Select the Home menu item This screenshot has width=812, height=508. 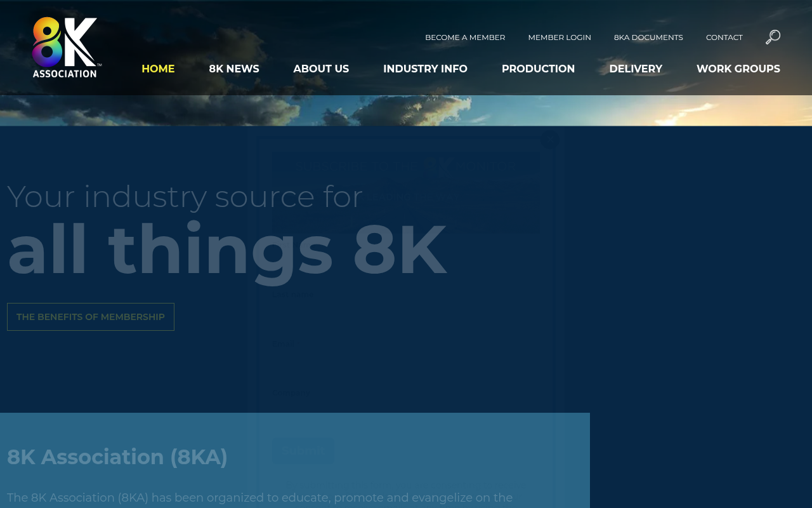coord(158,69)
